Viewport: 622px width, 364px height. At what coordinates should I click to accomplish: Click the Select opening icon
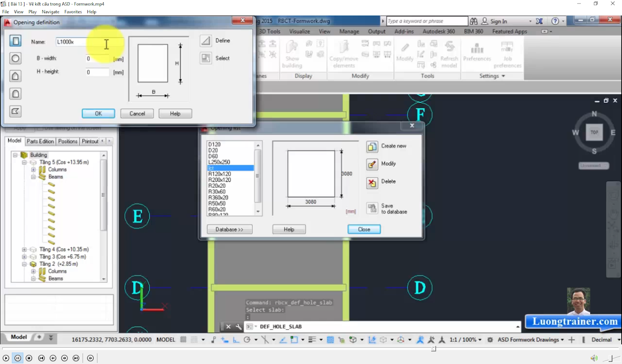(x=206, y=58)
